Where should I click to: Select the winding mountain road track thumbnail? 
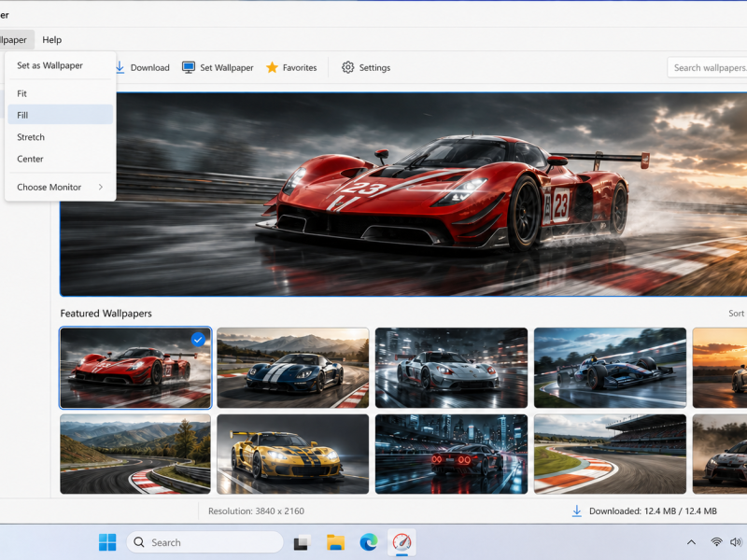[x=135, y=454]
